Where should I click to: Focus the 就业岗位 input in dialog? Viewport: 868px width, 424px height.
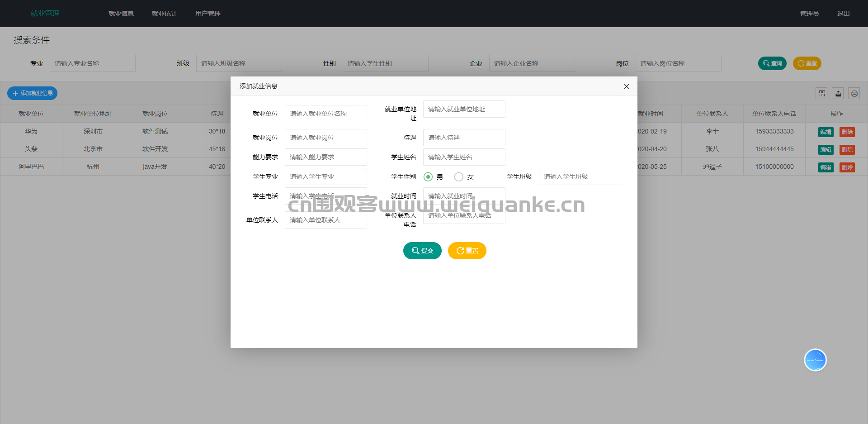point(326,138)
